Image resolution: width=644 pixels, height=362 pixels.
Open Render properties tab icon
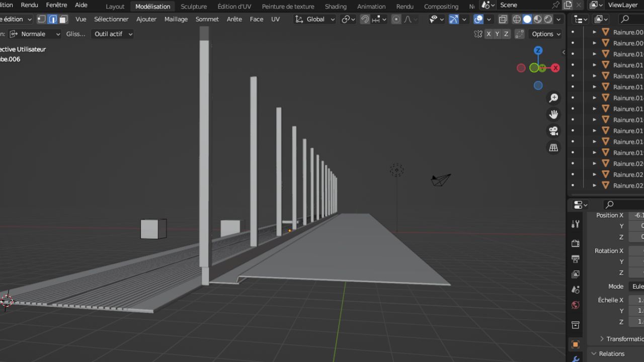click(576, 243)
